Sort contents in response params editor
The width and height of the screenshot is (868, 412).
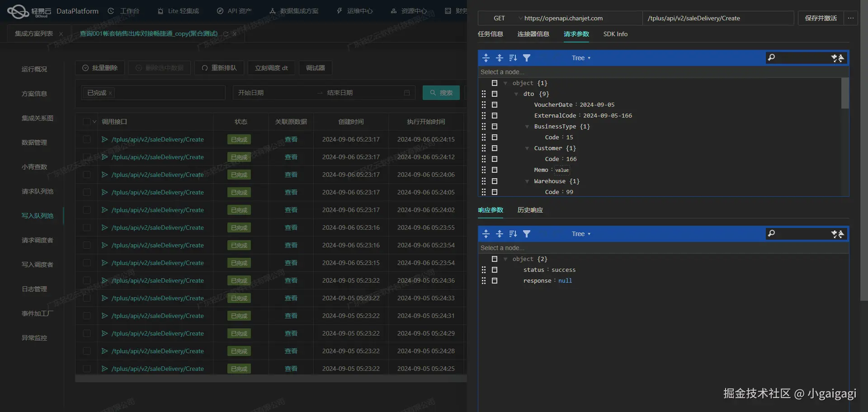pos(513,234)
